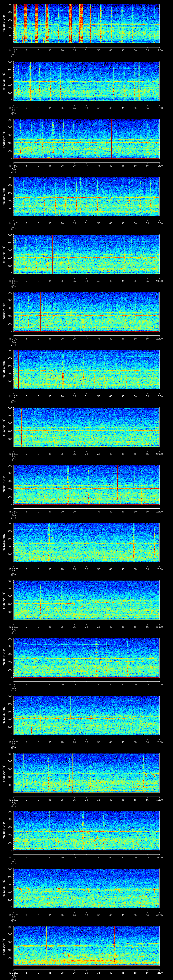Click the 28:00 end time label

(x=159, y=684)
